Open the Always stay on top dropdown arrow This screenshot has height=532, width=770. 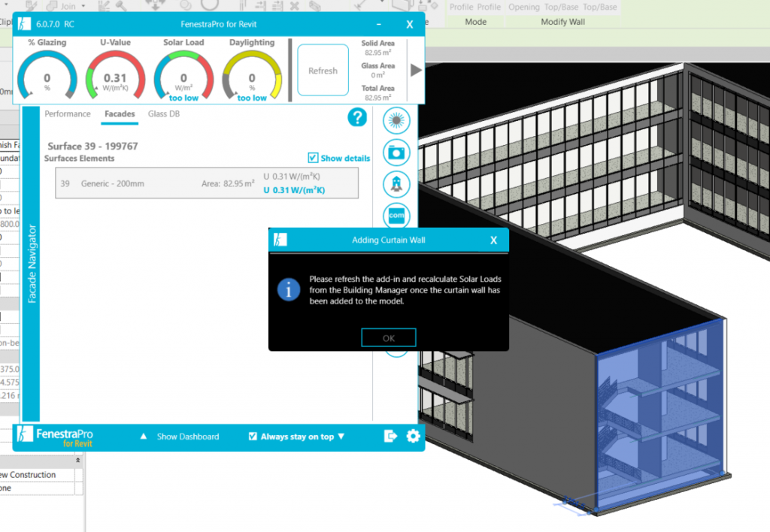pyautogui.click(x=341, y=437)
